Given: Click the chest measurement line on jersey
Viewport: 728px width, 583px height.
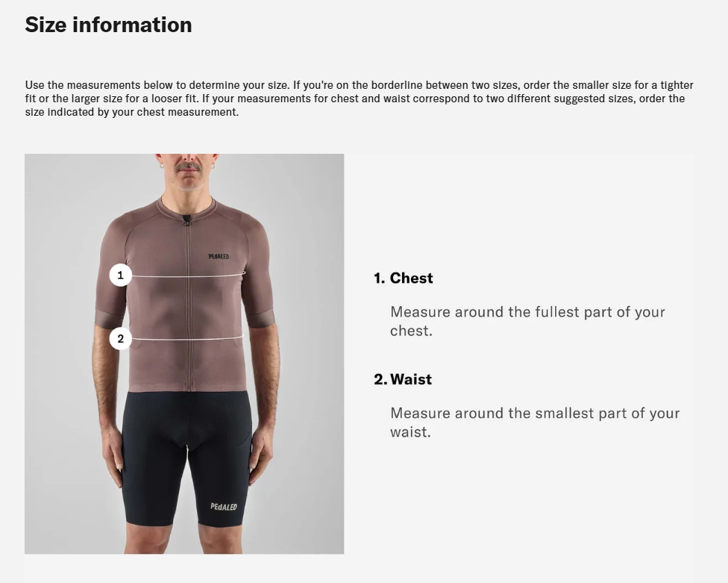Looking at the screenshot, I should [189, 275].
